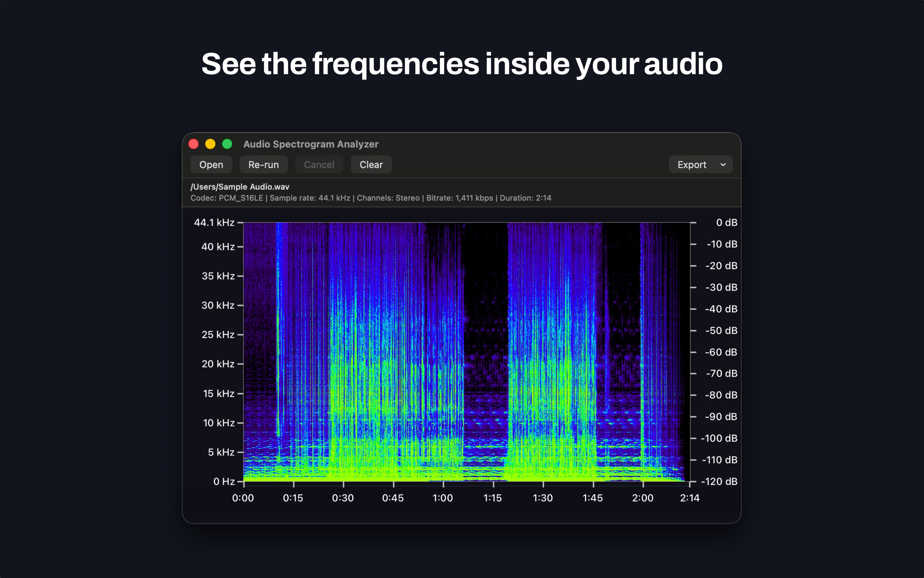
Task: Click the -60 dB scale label
Action: tap(721, 352)
